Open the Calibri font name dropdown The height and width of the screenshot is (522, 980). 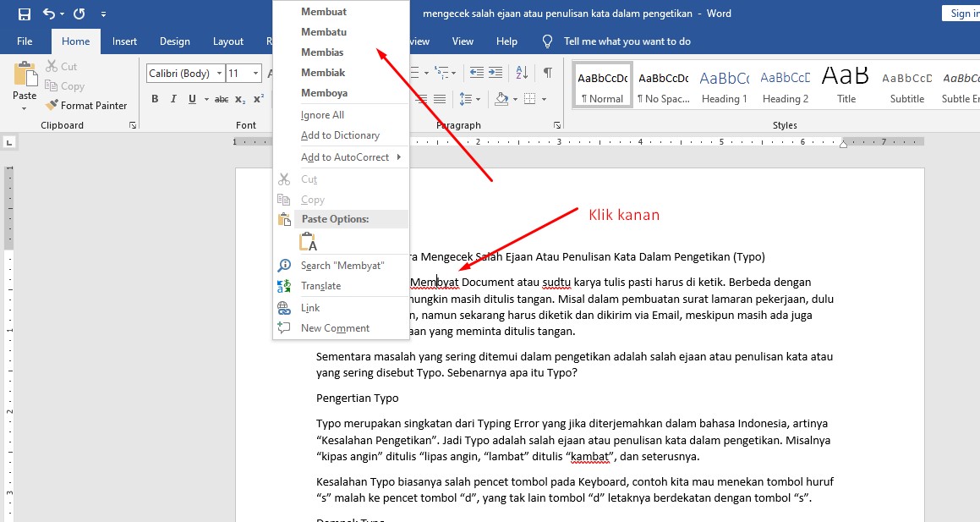tap(218, 73)
